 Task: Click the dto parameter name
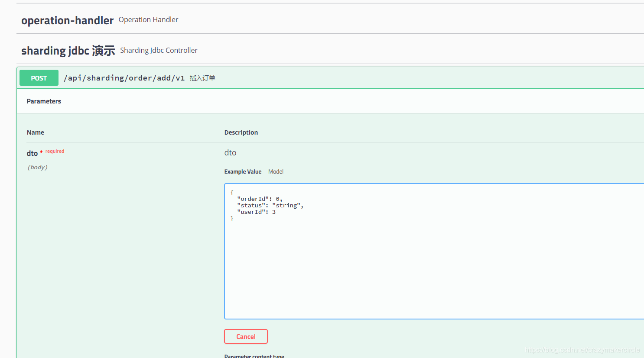tap(32, 153)
